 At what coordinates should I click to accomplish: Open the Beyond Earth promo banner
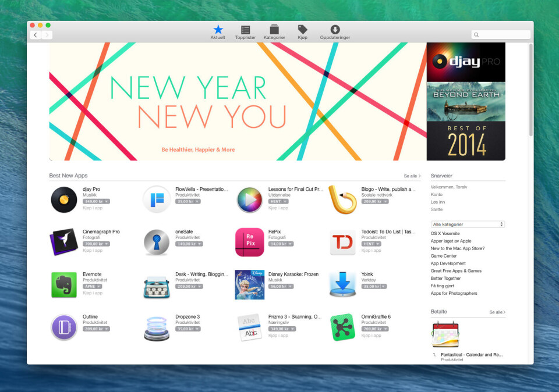[x=466, y=102]
